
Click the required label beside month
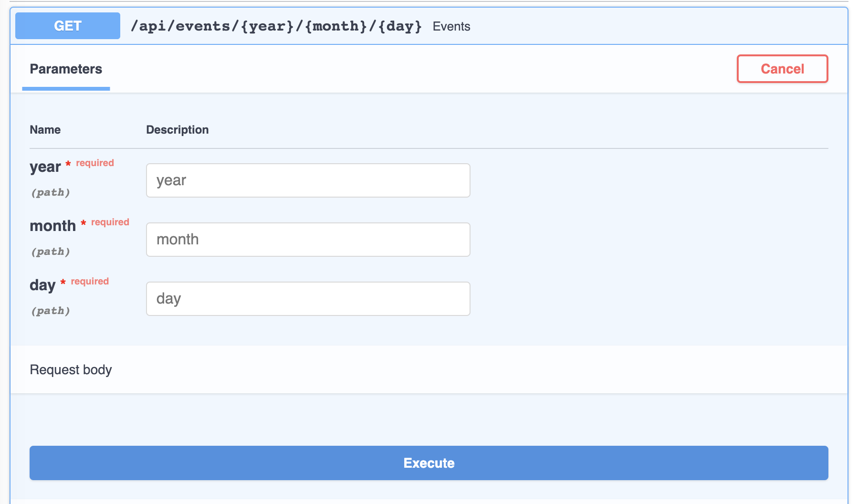[110, 222]
